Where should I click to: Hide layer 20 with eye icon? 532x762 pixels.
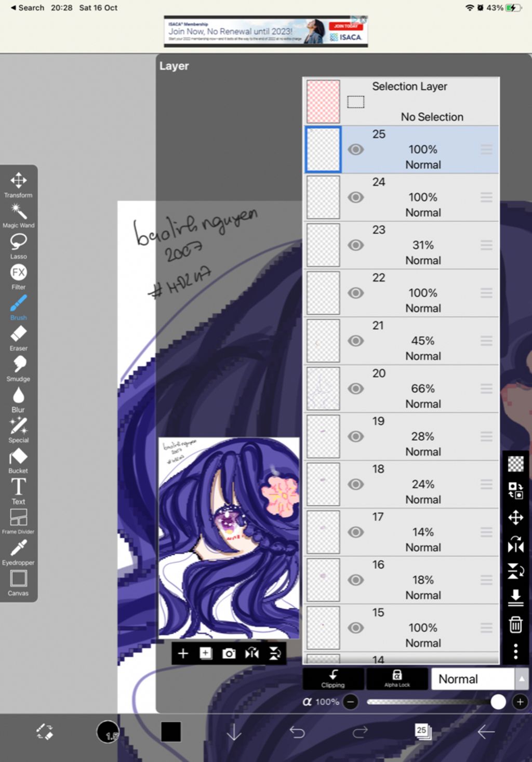(x=355, y=389)
